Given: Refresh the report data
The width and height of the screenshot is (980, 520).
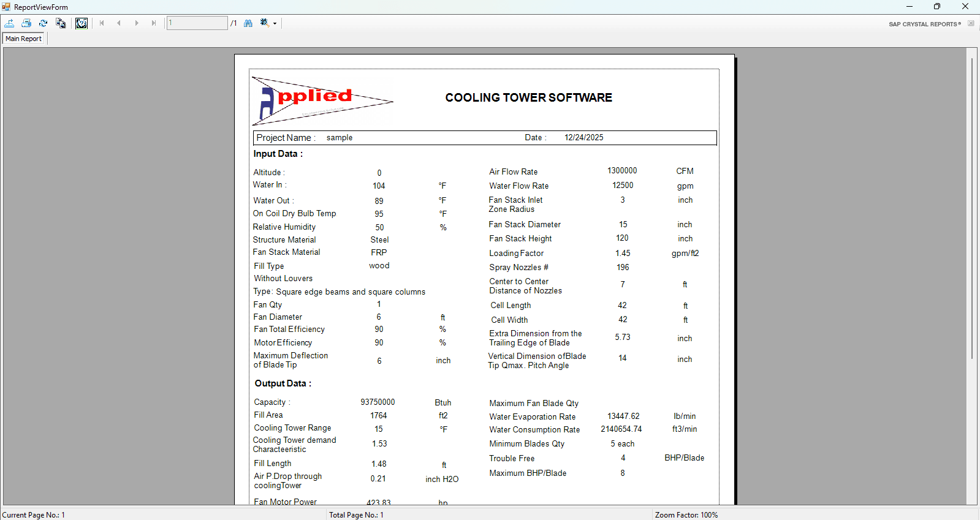Looking at the screenshot, I should tap(44, 23).
